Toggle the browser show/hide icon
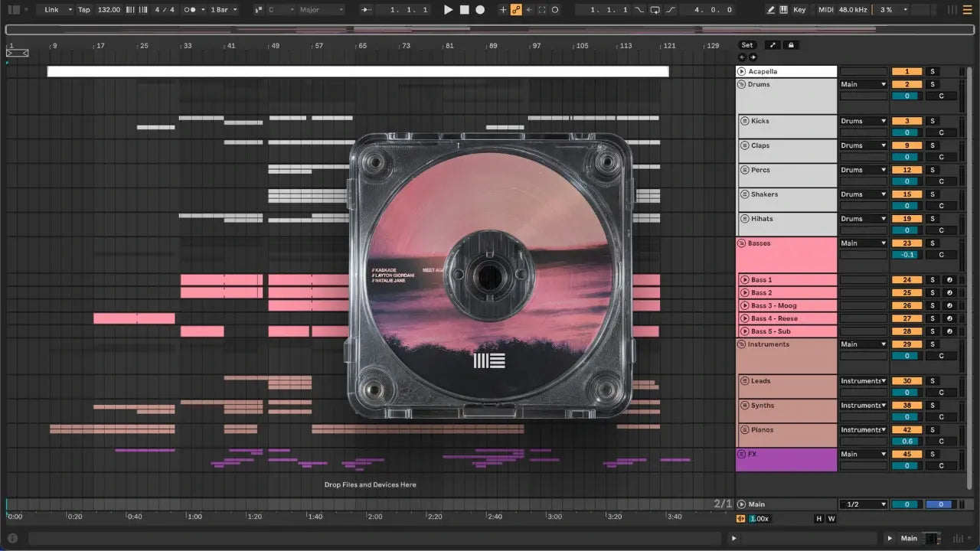 [14, 10]
